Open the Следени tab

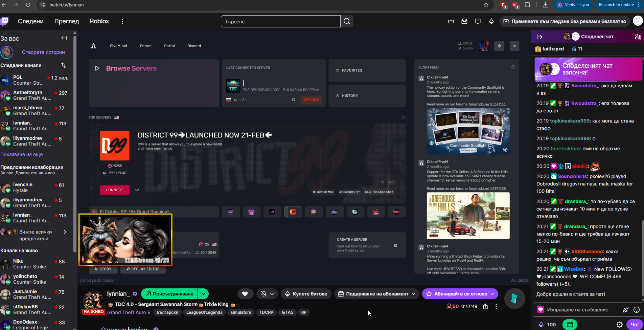tap(31, 21)
